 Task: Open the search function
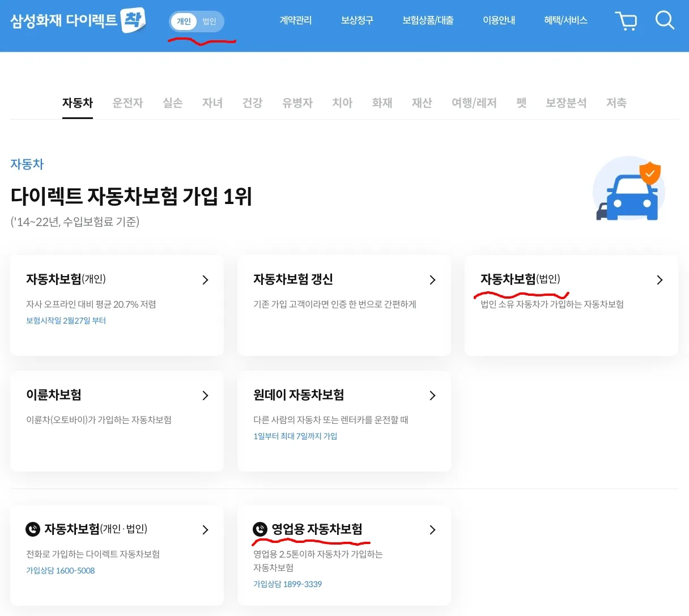click(665, 20)
